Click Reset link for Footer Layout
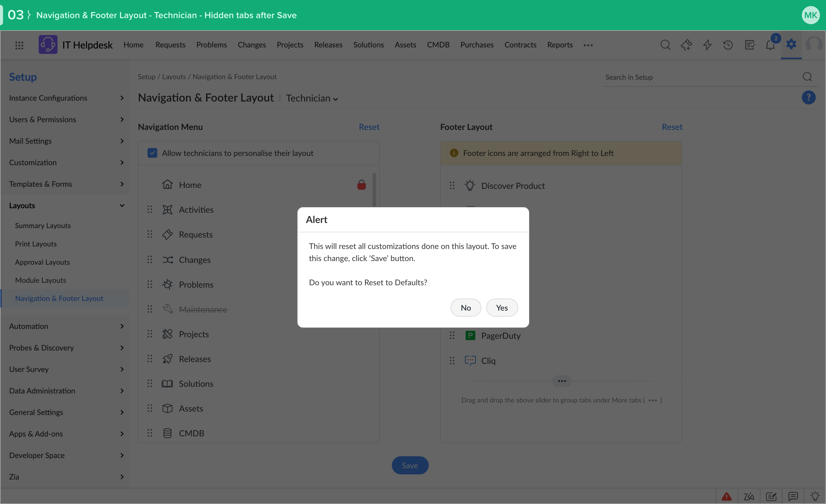 click(x=672, y=127)
